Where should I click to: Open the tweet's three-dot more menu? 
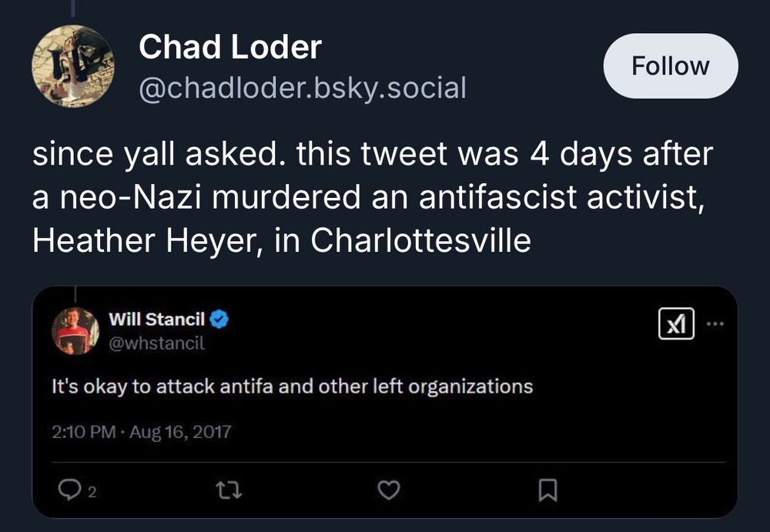click(x=715, y=323)
